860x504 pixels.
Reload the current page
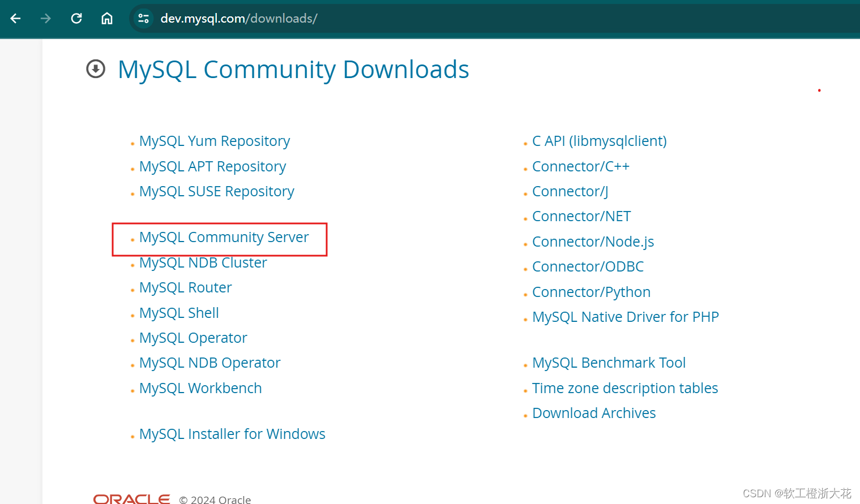[x=76, y=18]
